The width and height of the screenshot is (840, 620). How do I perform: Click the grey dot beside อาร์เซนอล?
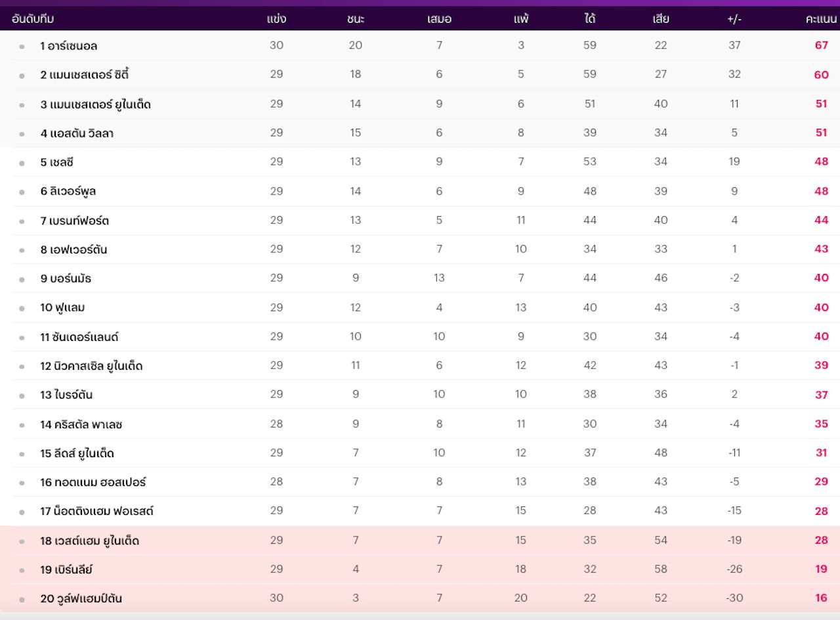(x=22, y=47)
